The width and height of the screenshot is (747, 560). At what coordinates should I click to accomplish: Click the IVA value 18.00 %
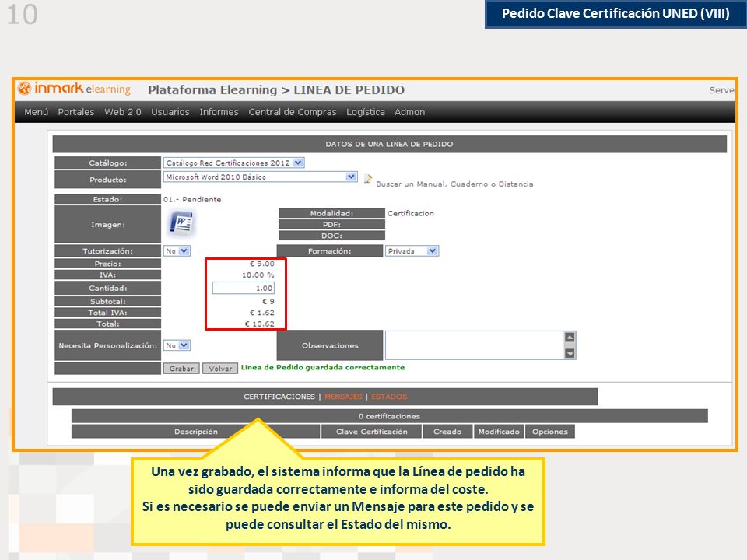(x=258, y=275)
